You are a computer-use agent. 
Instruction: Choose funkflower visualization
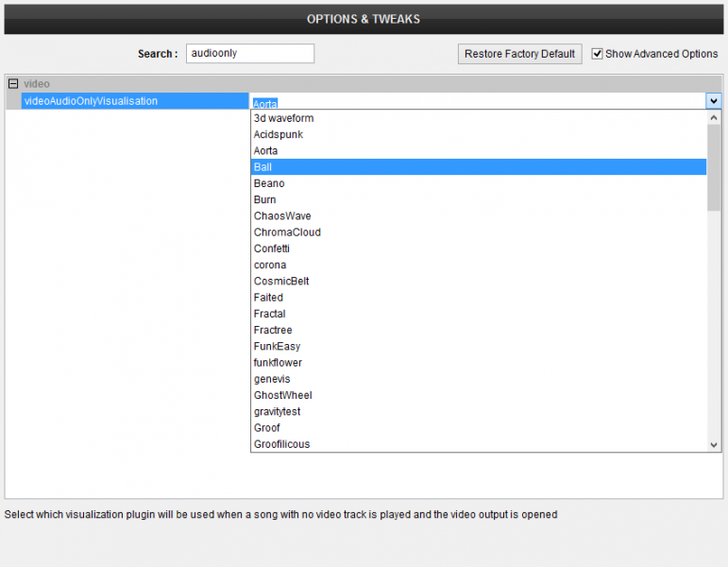pyautogui.click(x=479, y=362)
